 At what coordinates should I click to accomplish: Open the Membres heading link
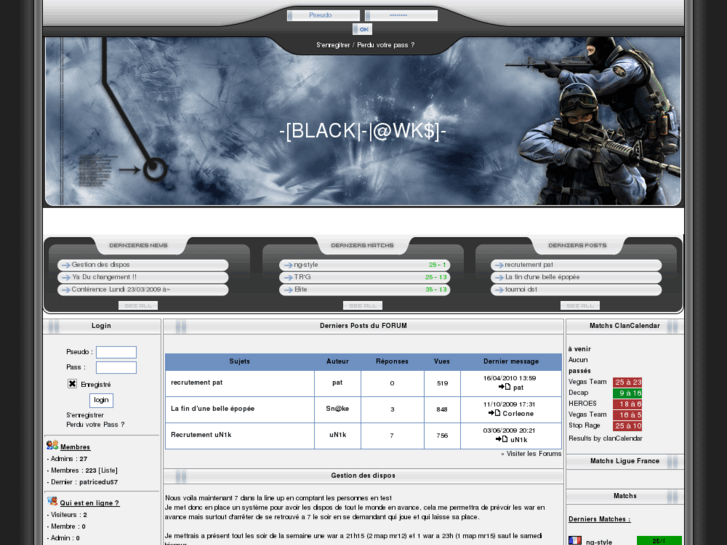pyautogui.click(x=75, y=447)
